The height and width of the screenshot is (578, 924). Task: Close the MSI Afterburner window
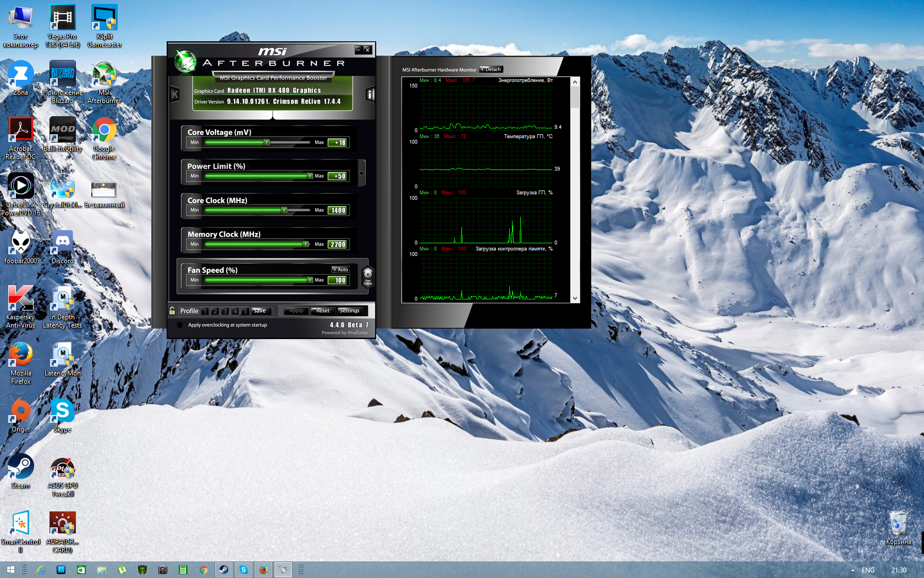(x=367, y=50)
